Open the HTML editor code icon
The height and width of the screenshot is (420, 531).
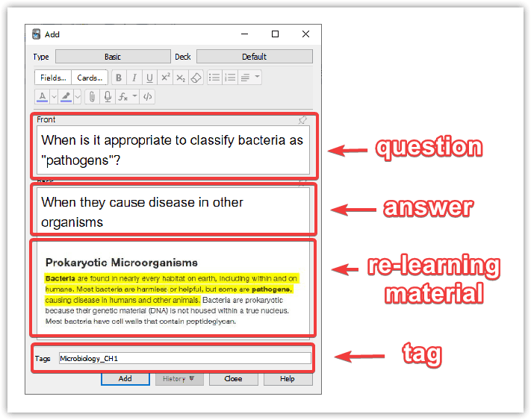coord(148,96)
